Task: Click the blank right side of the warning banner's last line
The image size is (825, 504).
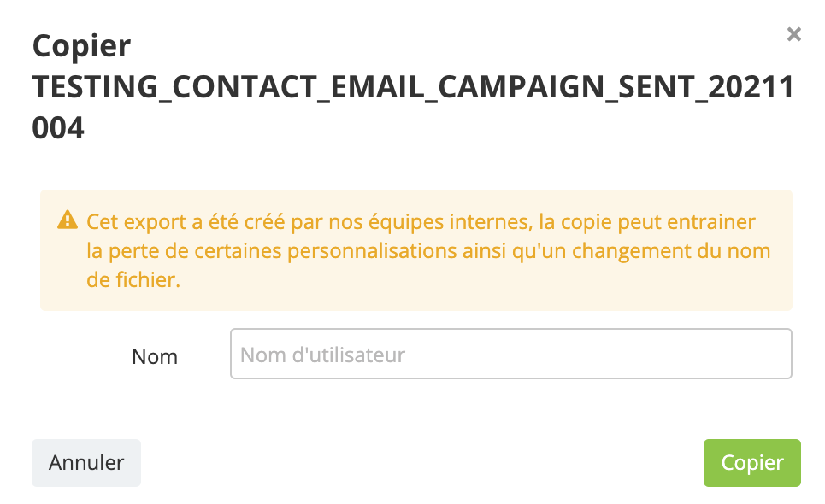Action: pos(513,280)
